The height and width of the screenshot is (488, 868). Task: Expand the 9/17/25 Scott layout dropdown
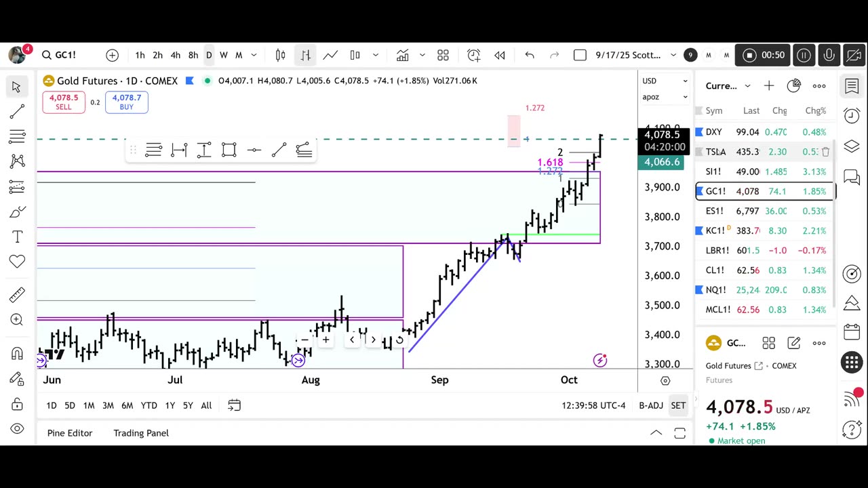(x=673, y=55)
